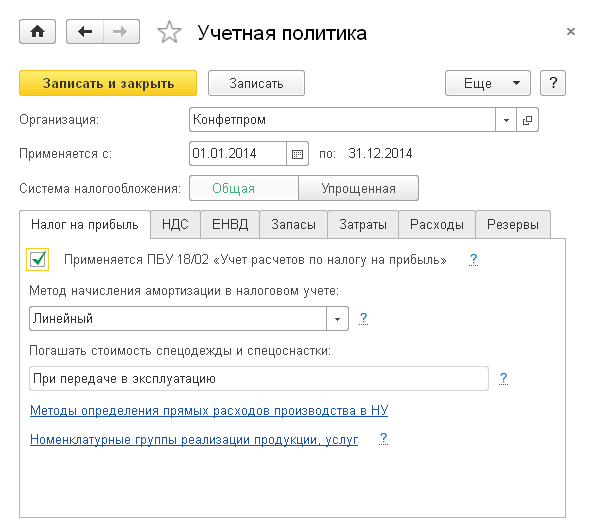
Task: Uncheck Применяется ПБУ 18/02 checkbox
Action: (x=37, y=259)
